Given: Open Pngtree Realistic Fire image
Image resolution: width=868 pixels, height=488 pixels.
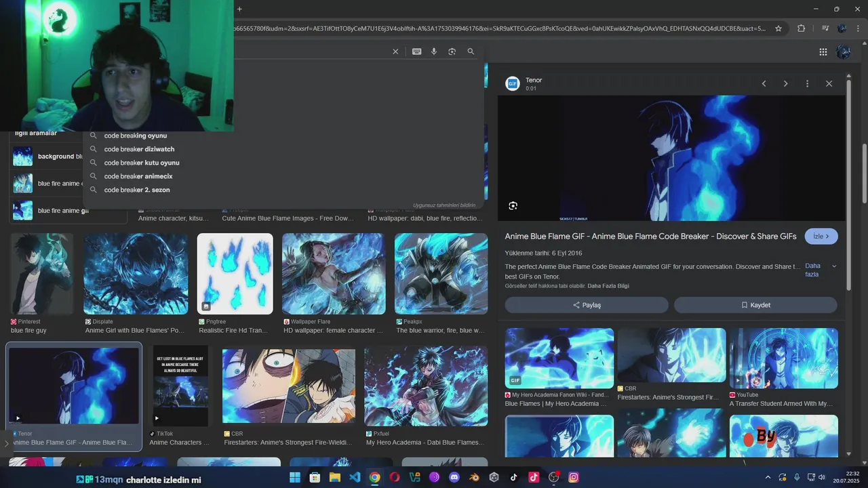Looking at the screenshot, I should click(235, 274).
